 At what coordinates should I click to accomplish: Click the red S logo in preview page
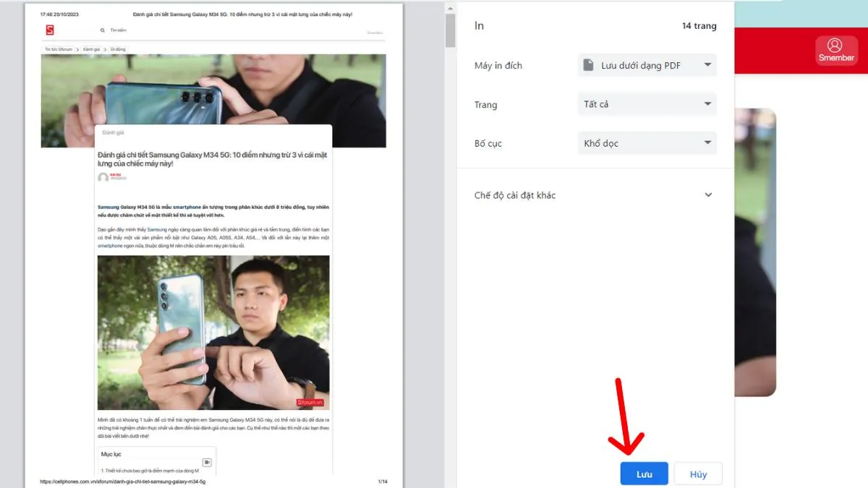click(50, 30)
